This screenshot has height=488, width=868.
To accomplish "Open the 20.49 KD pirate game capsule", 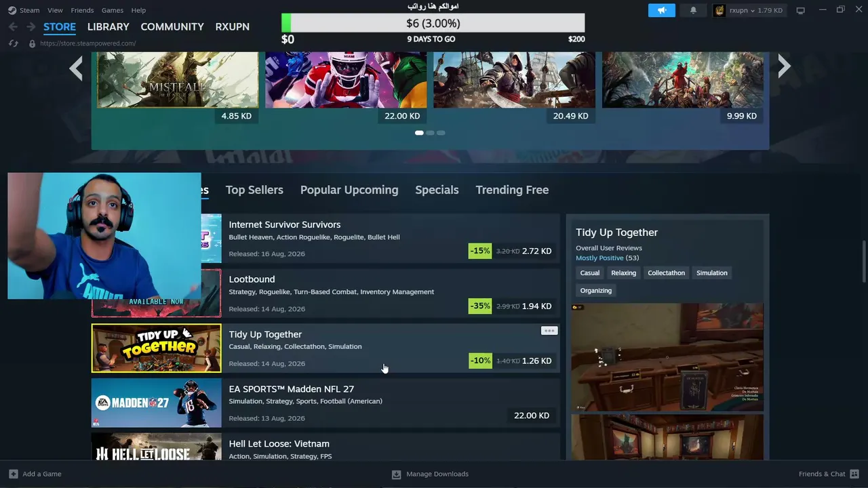I will point(514,80).
